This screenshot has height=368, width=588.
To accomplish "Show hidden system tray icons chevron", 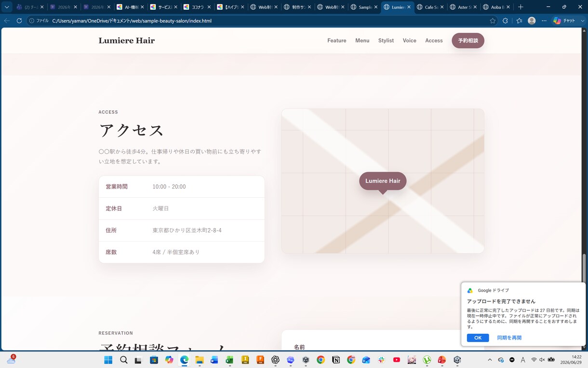I will pos(490,360).
